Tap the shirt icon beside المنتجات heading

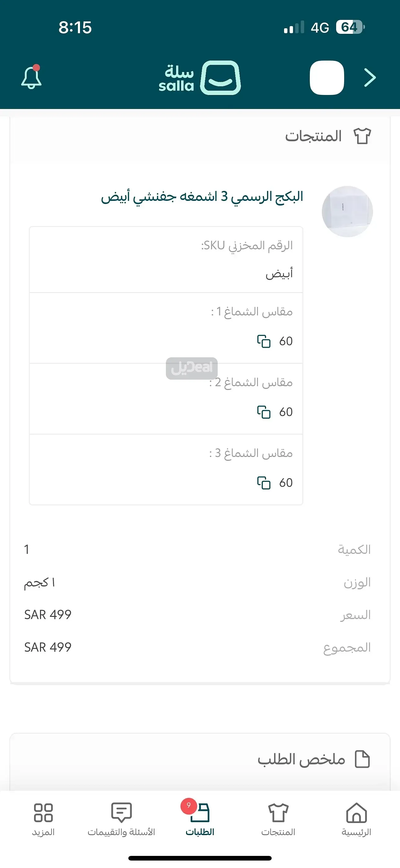point(362,137)
